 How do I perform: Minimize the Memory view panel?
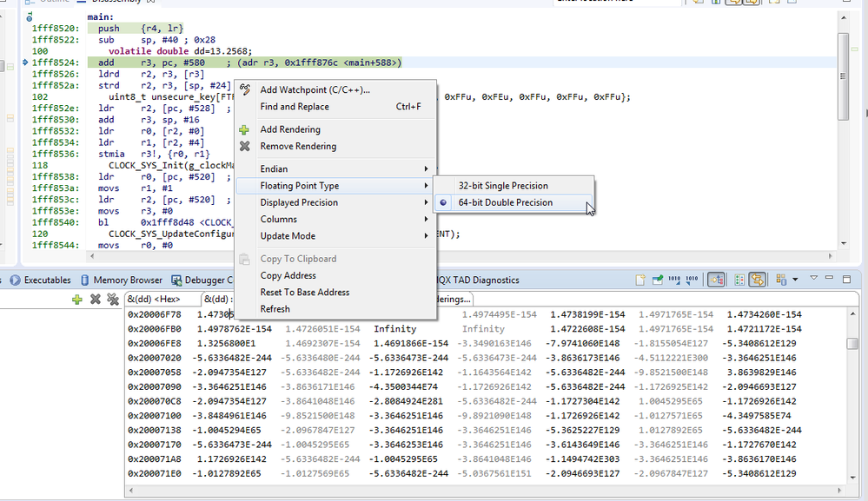pos(829,278)
